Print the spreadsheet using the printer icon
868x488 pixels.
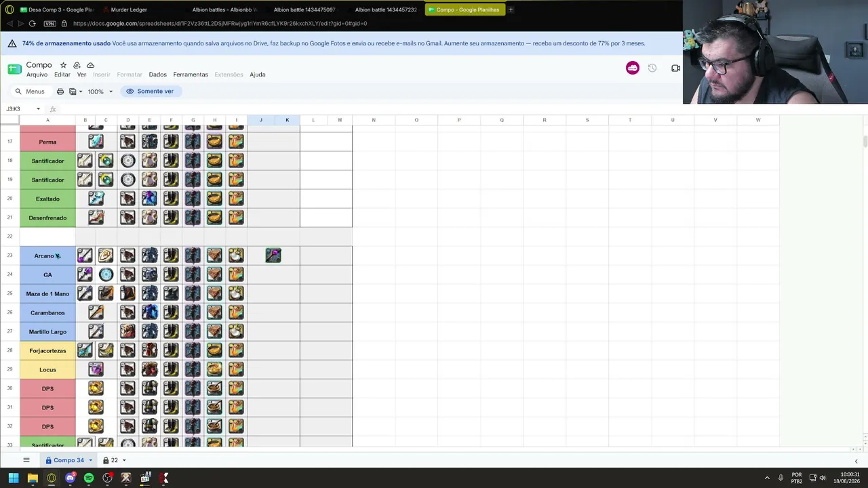(x=60, y=91)
